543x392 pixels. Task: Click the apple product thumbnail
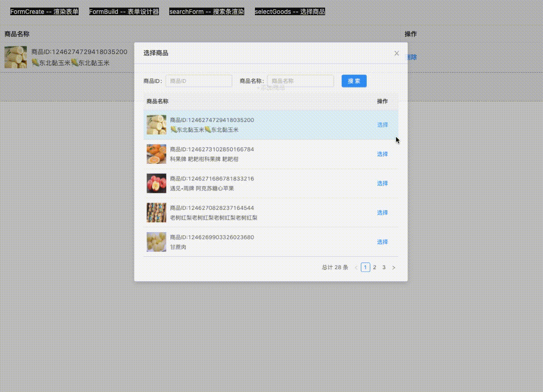tap(156, 183)
